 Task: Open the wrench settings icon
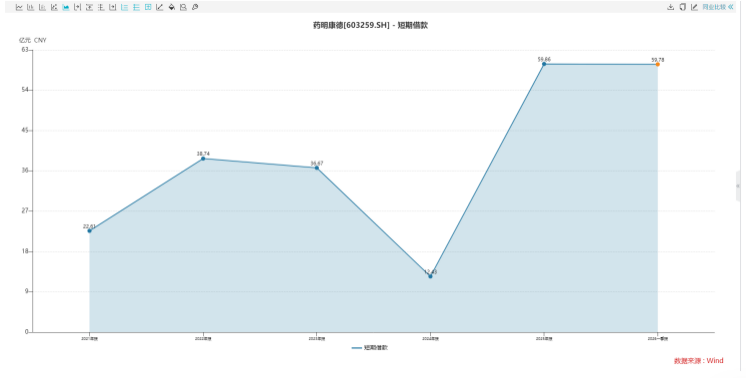(x=195, y=7)
